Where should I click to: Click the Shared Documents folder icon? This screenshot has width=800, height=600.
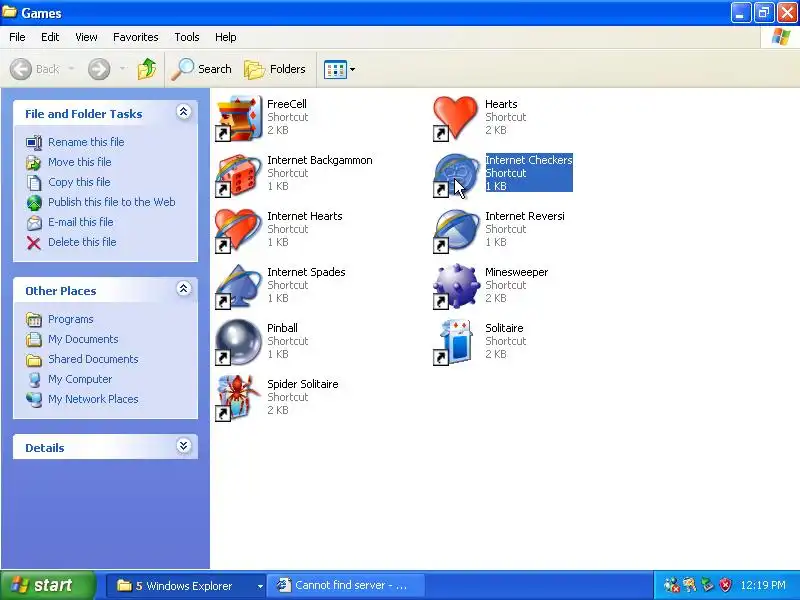(34, 360)
